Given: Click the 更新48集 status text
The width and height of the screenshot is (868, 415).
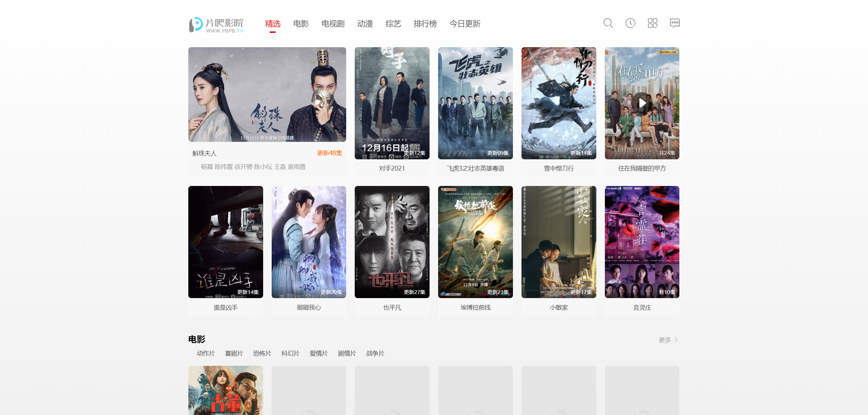Looking at the screenshot, I should tap(329, 153).
